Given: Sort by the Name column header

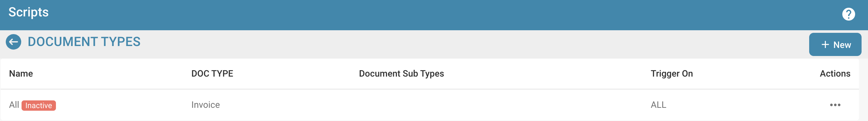Looking at the screenshot, I should click(21, 73).
